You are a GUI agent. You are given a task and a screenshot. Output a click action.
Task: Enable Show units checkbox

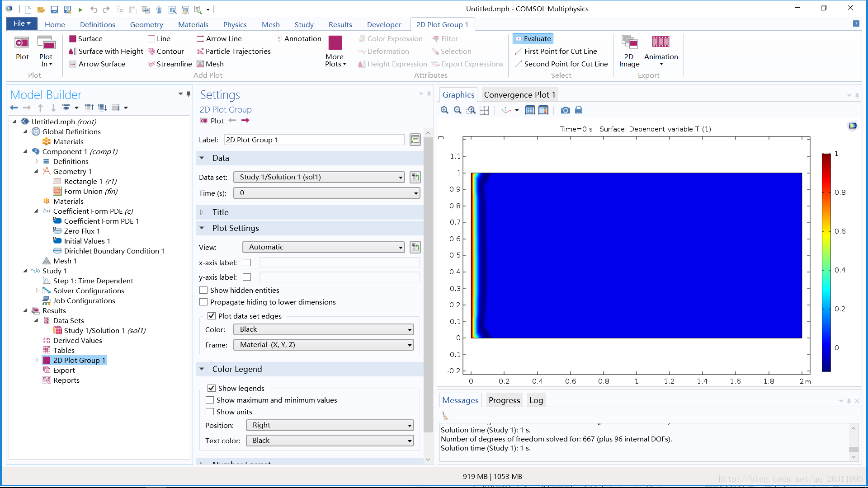[x=210, y=412]
